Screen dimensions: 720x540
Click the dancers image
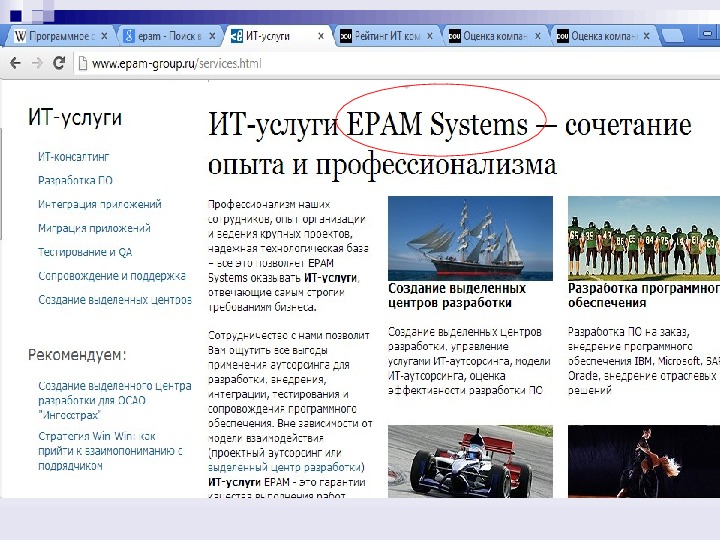(644, 461)
